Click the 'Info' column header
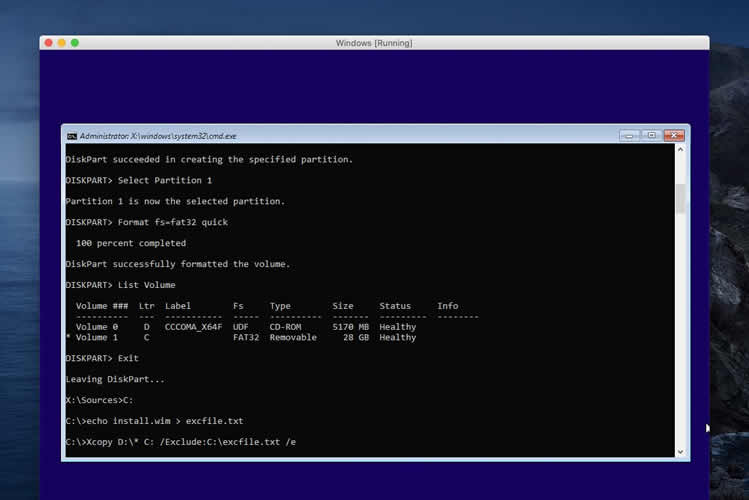 448,306
